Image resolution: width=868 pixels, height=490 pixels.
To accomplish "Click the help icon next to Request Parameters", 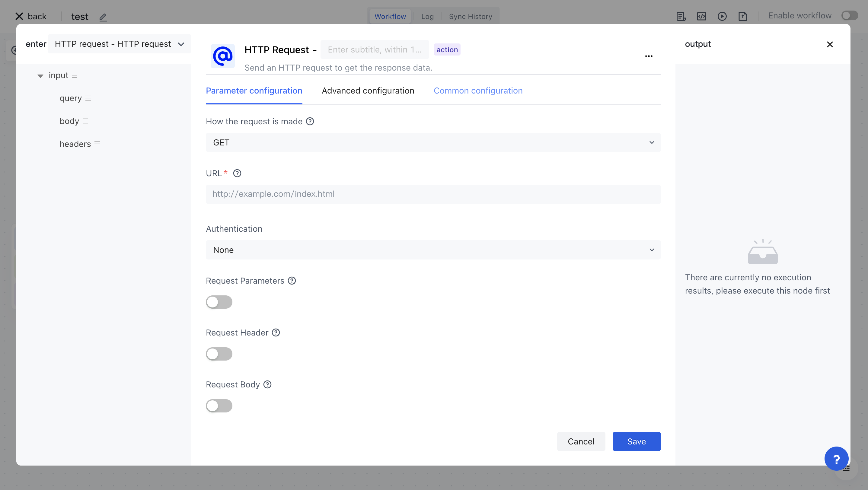I will [x=292, y=281].
